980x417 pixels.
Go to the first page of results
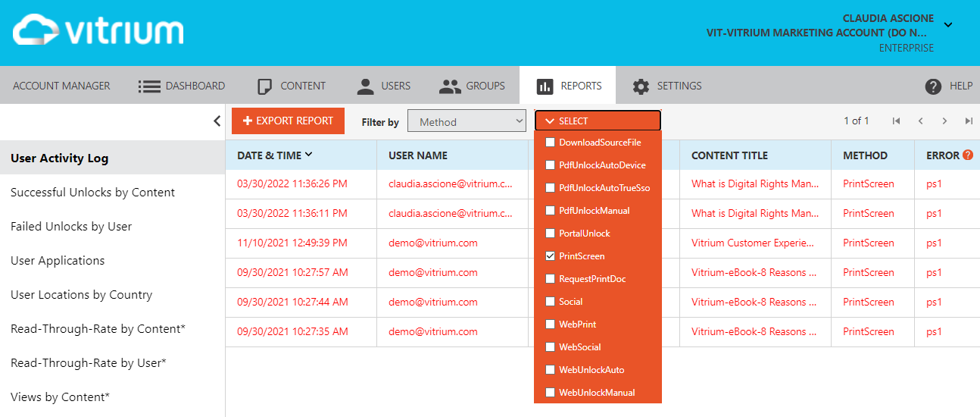click(896, 121)
